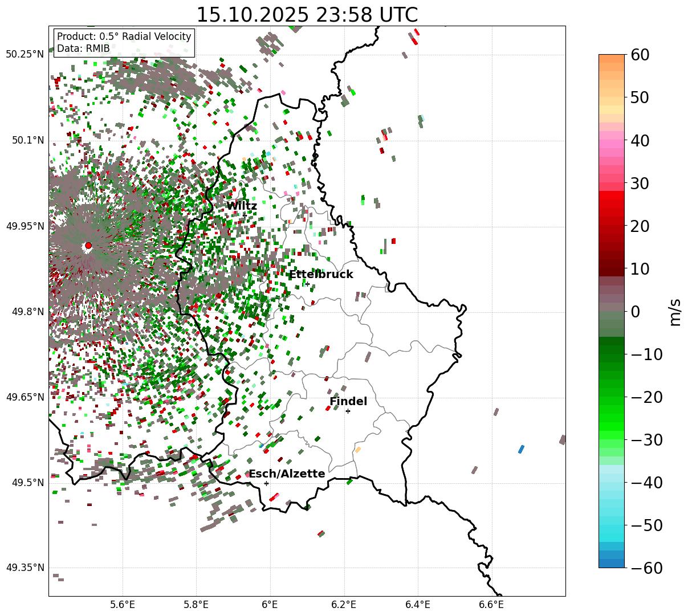Click the colorbar tick label −40
688x616 pixels.
click(x=646, y=483)
